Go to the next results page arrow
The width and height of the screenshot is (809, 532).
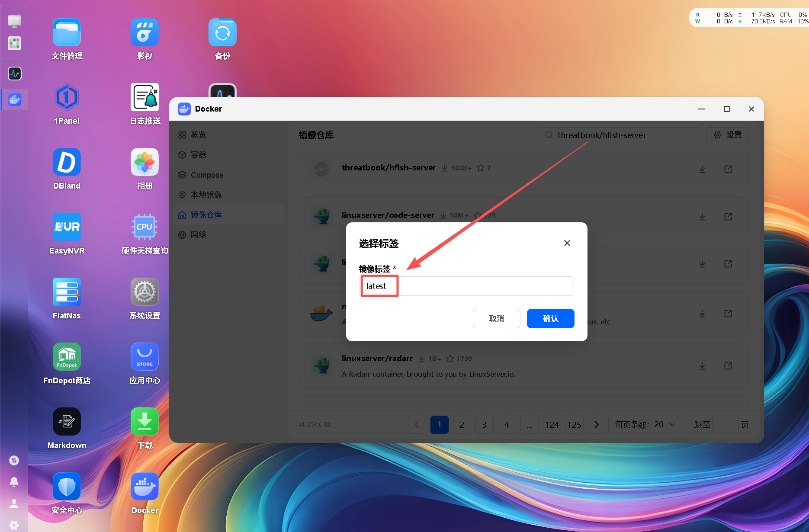pyautogui.click(x=597, y=425)
